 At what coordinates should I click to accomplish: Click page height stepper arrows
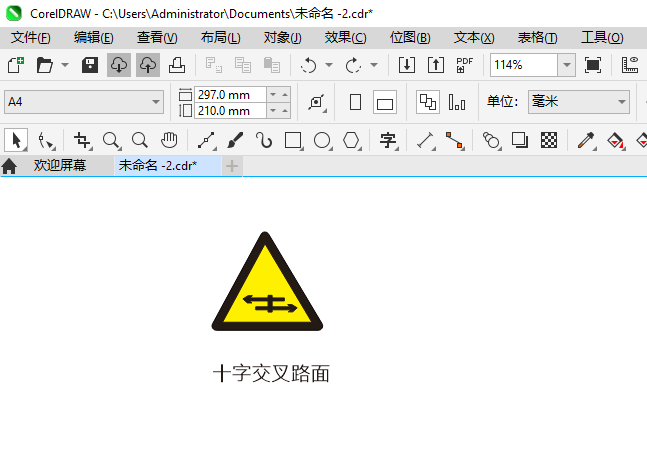pyautogui.click(x=279, y=111)
